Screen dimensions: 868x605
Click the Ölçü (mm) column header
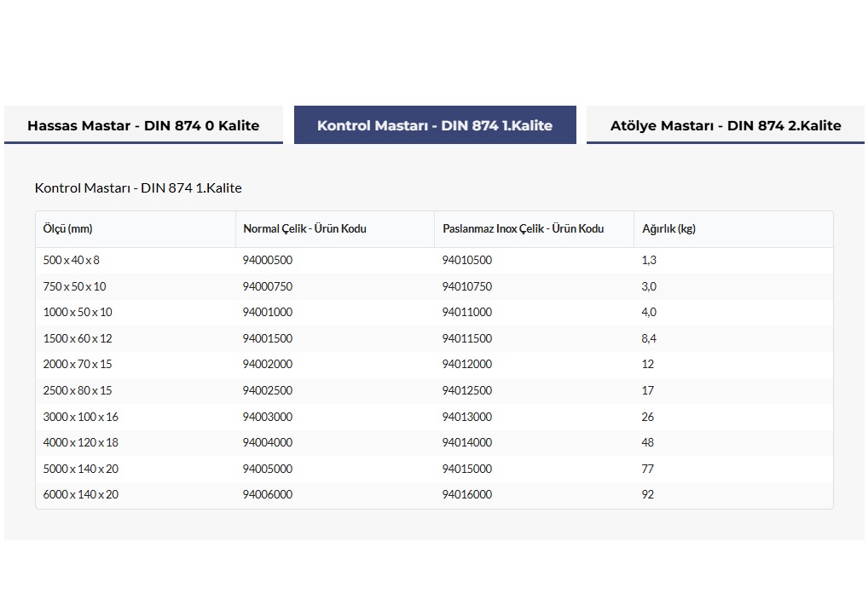point(68,229)
